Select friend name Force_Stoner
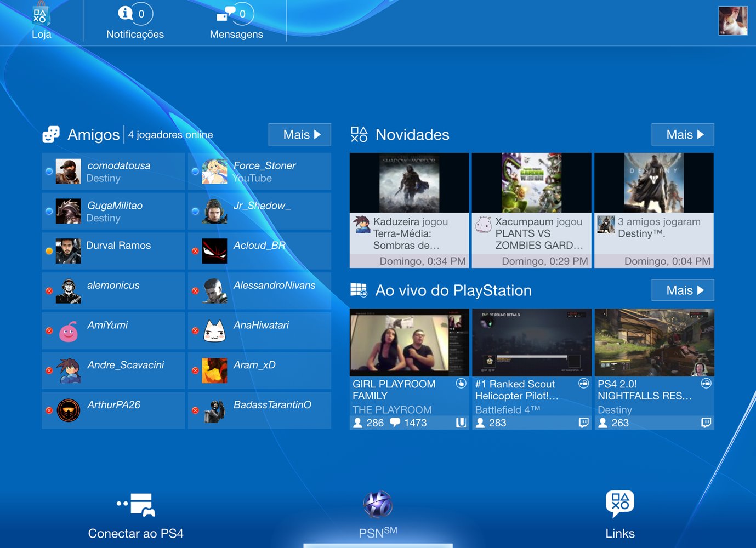This screenshot has width=756, height=548. click(x=264, y=165)
